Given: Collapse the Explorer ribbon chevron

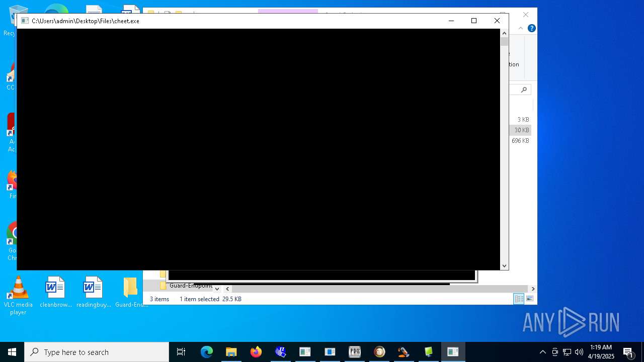Looking at the screenshot, I should (x=521, y=28).
